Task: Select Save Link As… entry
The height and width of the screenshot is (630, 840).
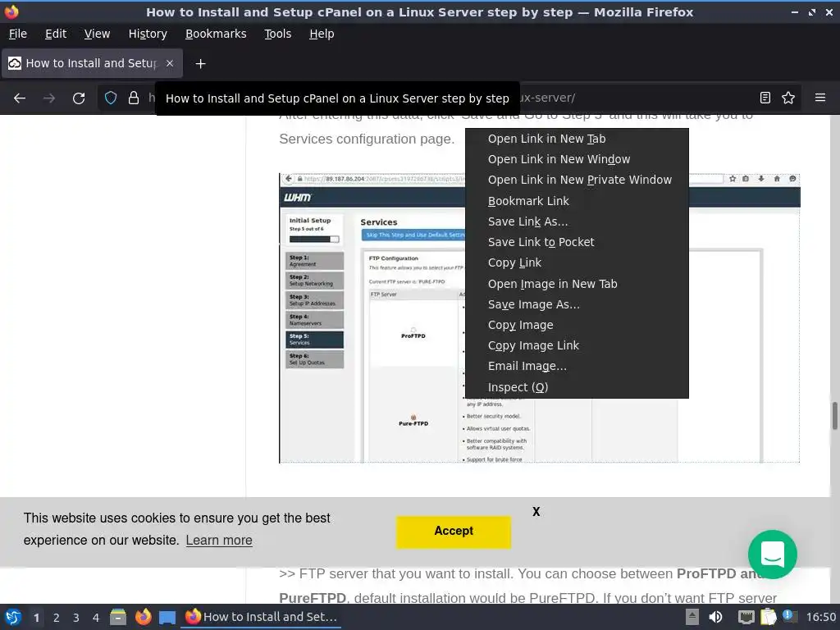Action: tap(577, 221)
